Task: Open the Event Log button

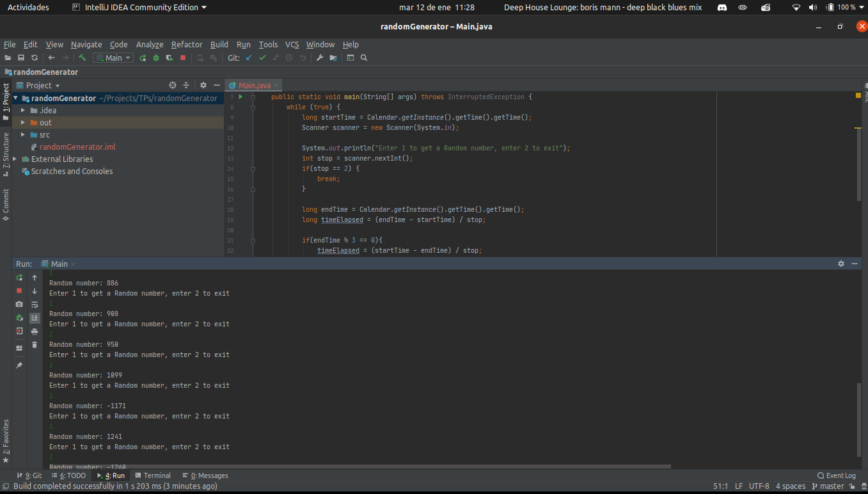Action: 836,475
